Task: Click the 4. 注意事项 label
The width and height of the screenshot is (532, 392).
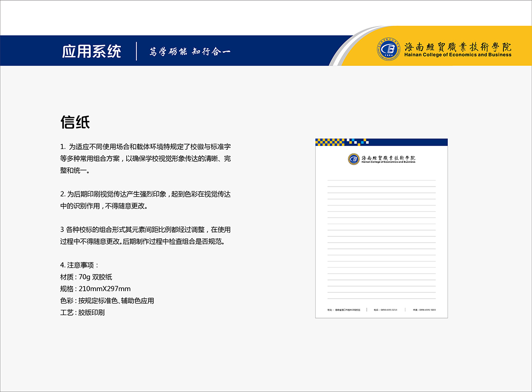Action: tap(79, 265)
